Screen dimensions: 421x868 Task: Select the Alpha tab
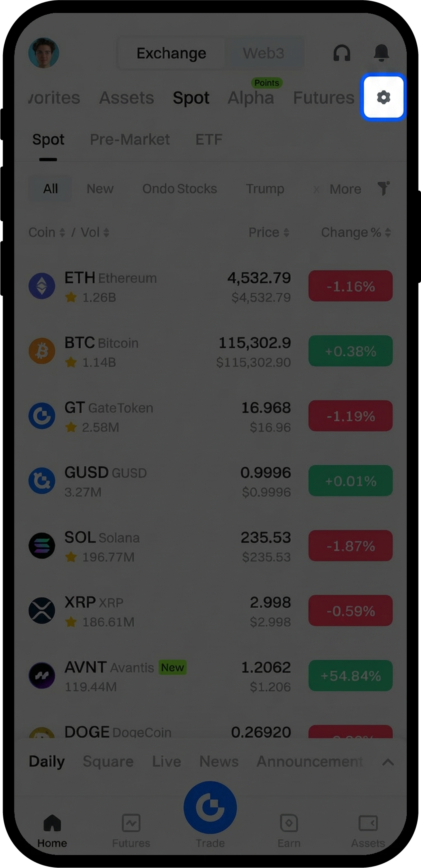coord(251,98)
